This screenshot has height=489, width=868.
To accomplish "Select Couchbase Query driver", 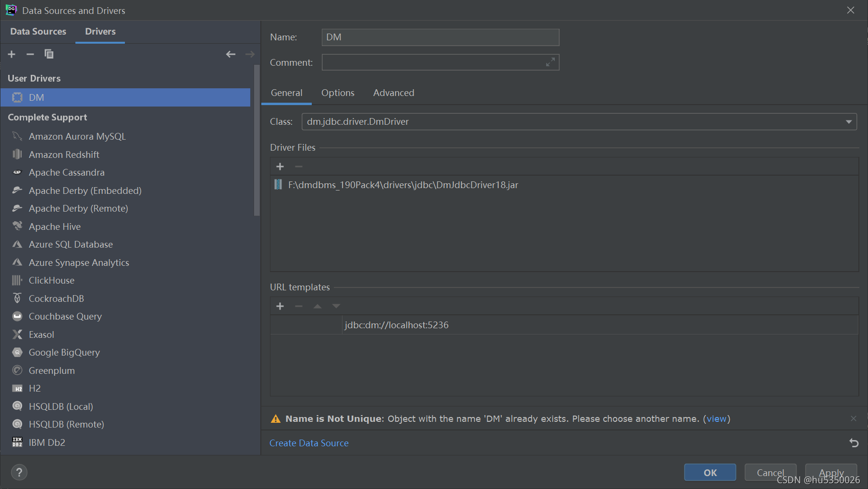I will point(125,316).
